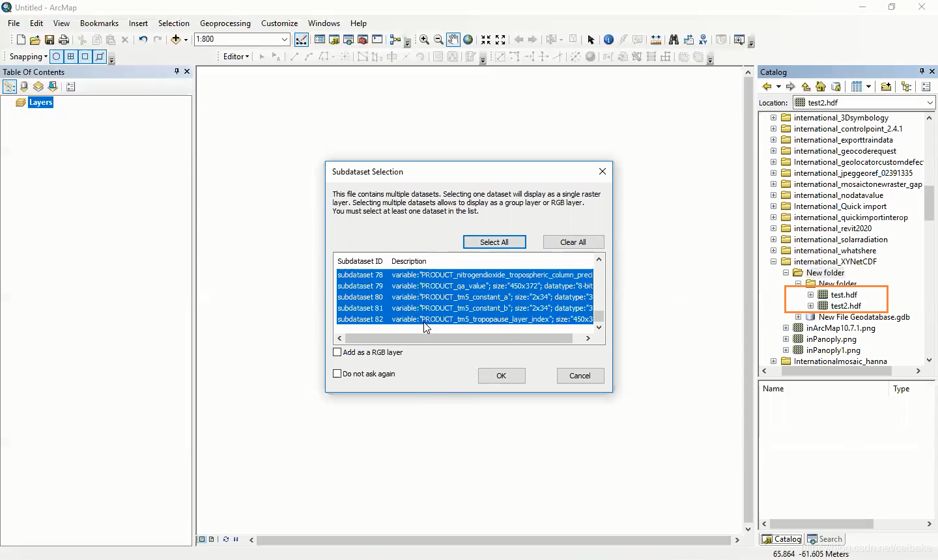Open the Geoprocessing menu
The width and height of the screenshot is (938, 560).
(225, 23)
